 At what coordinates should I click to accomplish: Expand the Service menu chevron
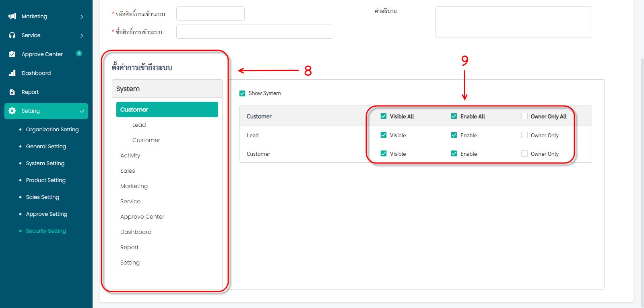click(x=82, y=36)
